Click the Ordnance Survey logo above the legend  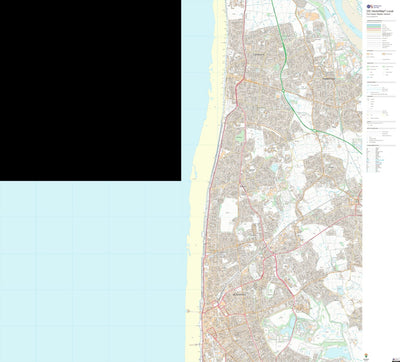point(374,6)
